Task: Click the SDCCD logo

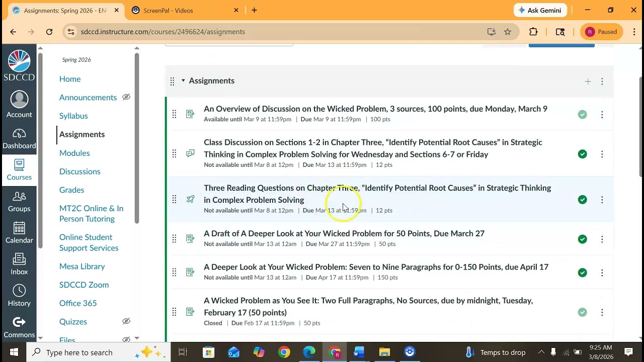Action: click(x=19, y=65)
